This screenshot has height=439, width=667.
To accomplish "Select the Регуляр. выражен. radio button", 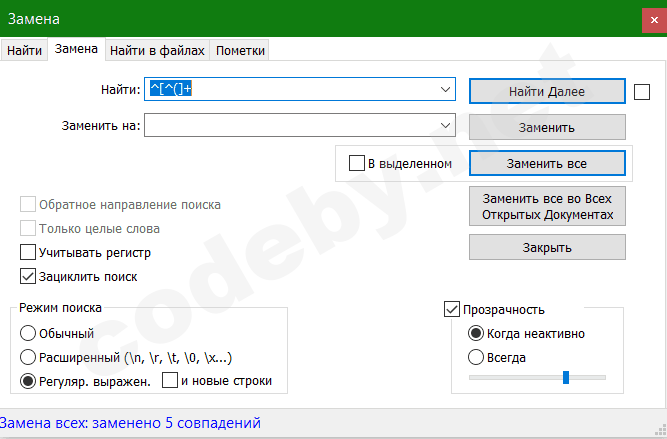I will 28,381.
